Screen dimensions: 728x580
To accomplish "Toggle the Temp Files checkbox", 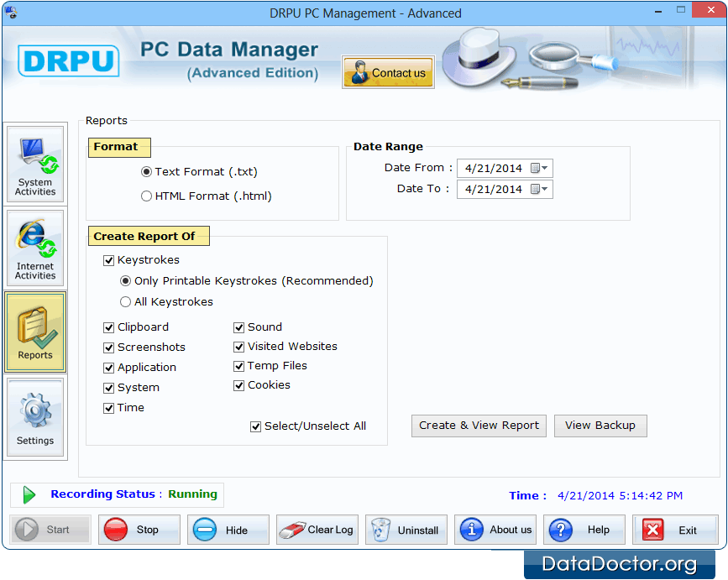I will 238,366.
